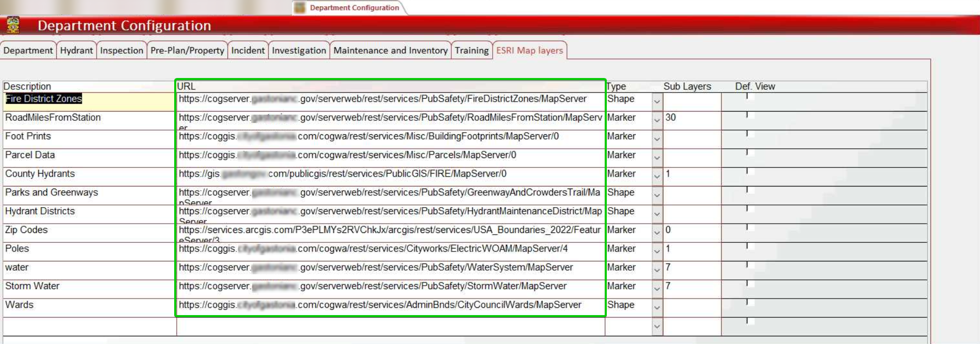The image size is (980, 344).
Task: Select the Training tab
Action: (471, 50)
